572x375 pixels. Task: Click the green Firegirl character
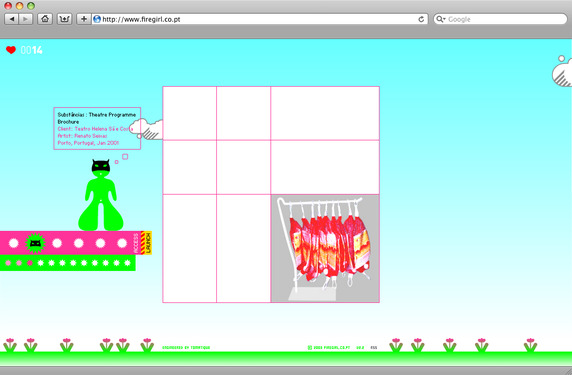(x=101, y=195)
